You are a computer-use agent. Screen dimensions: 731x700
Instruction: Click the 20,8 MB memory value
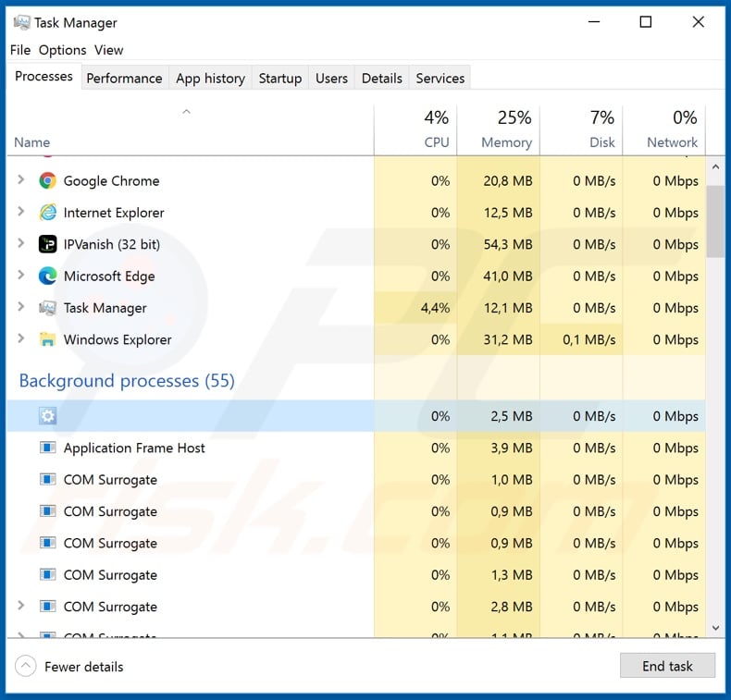click(508, 180)
